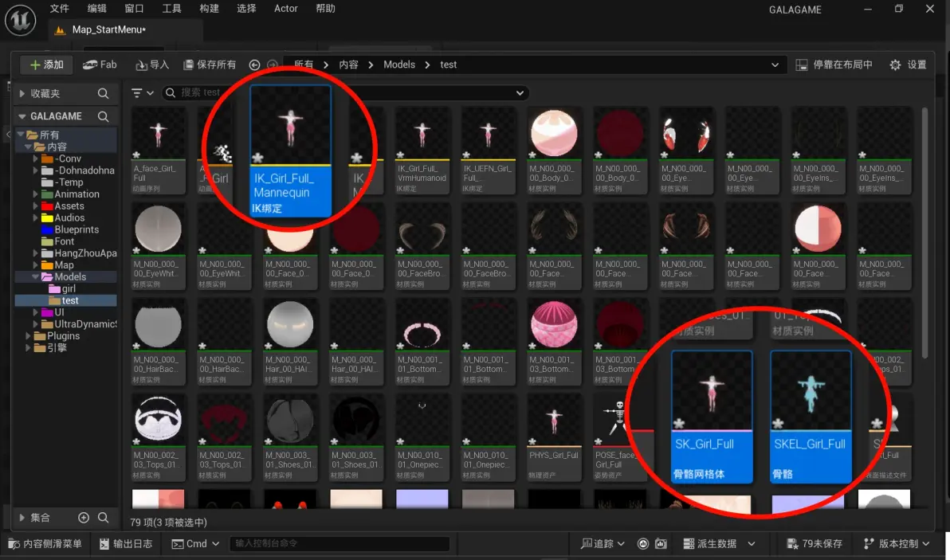Image resolution: width=950 pixels, height=560 pixels.
Task: Open the filter options dropdown
Action: click(143, 92)
